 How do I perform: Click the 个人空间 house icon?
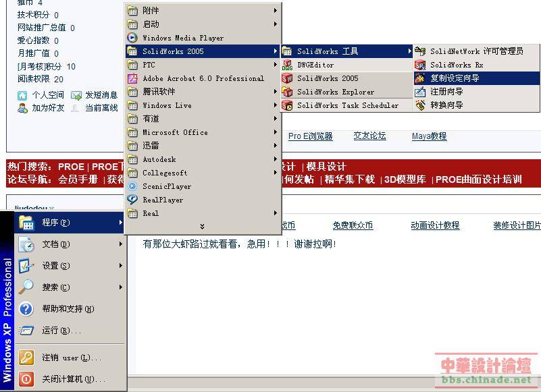pos(22,95)
